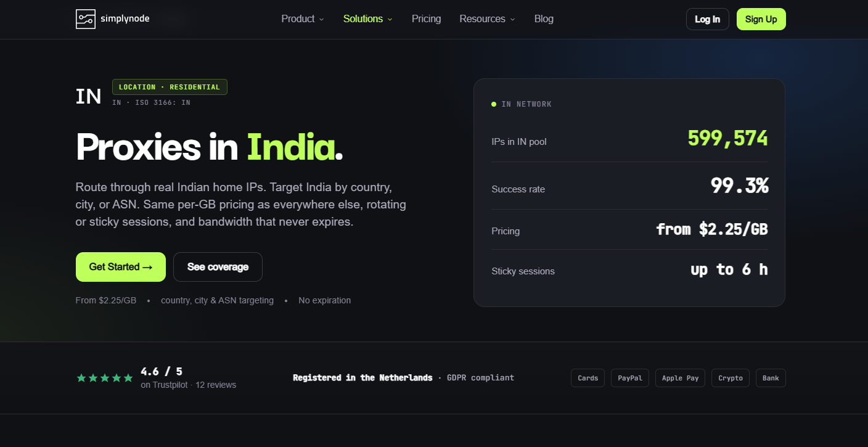Open the Solutions dropdown menu
The width and height of the screenshot is (868, 447).
[368, 19]
